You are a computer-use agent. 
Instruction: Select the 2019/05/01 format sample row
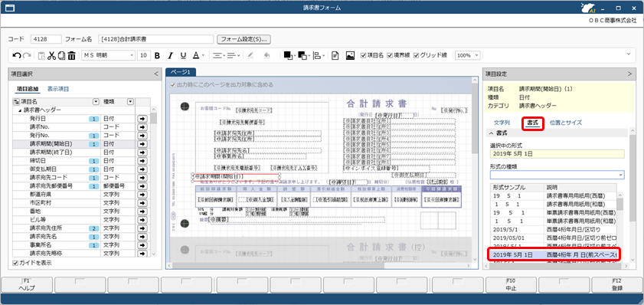554,238
